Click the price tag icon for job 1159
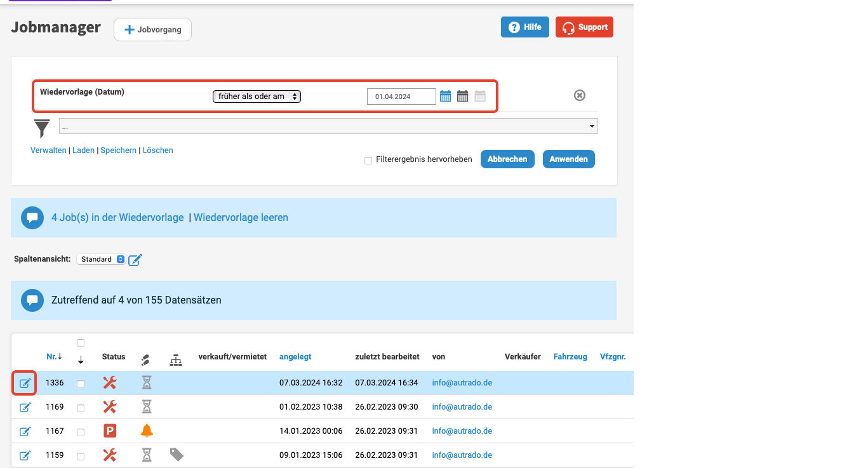This screenshot has width=868, height=468. tap(177, 455)
